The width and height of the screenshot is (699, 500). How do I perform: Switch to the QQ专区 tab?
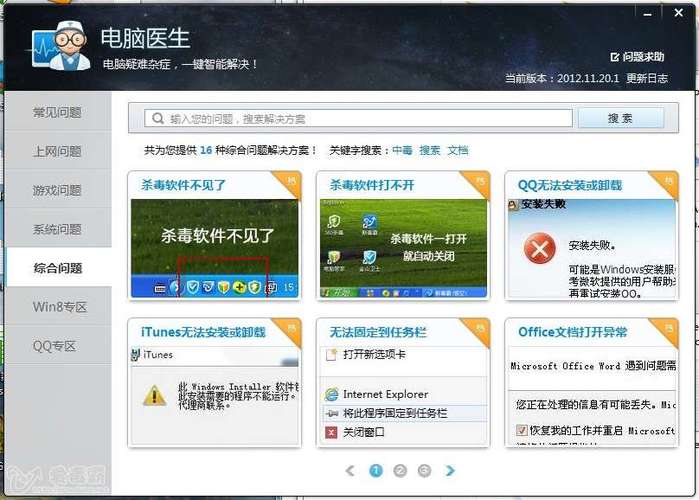(x=58, y=346)
